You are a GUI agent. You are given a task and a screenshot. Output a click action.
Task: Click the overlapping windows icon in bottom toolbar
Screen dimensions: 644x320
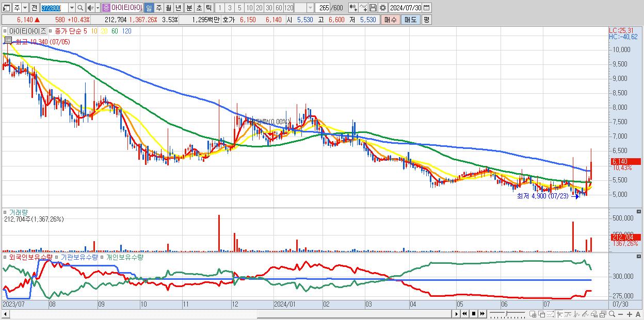click(x=542, y=314)
